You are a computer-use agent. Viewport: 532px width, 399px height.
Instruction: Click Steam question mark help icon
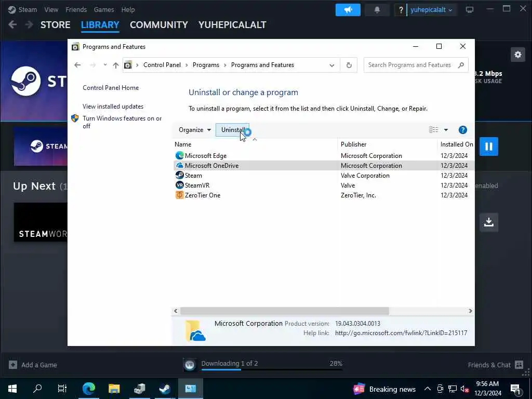[x=401, y=10]
